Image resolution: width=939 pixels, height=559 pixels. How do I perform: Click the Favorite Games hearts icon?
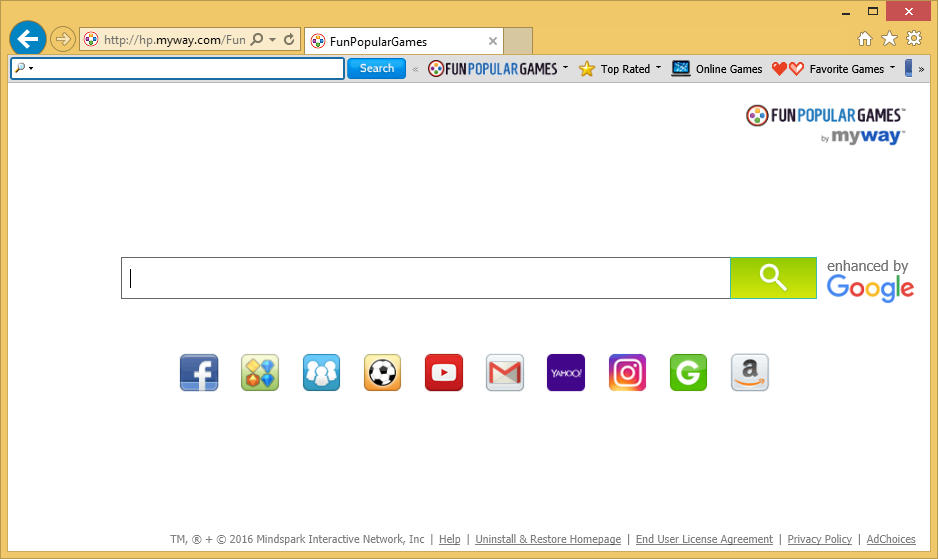coord(787,69)
